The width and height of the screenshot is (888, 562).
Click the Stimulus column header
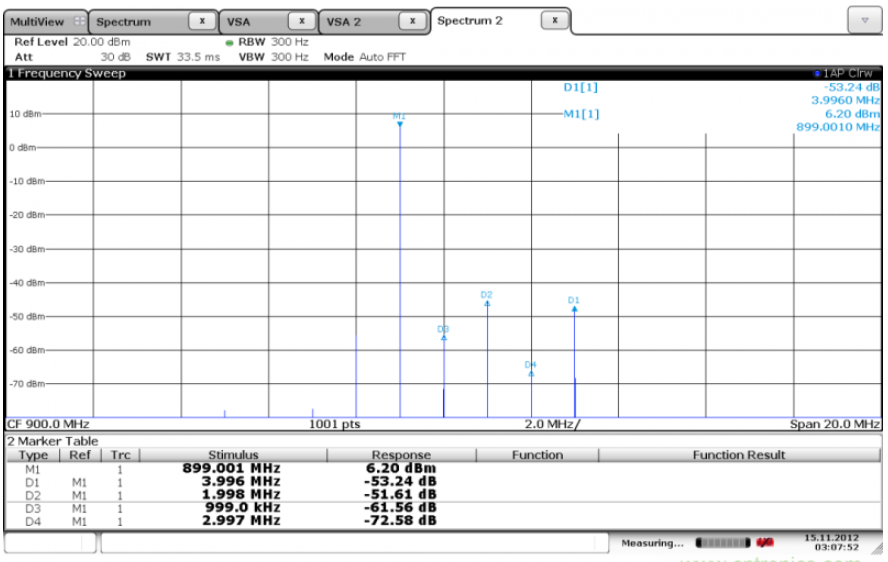pos(233,455)
